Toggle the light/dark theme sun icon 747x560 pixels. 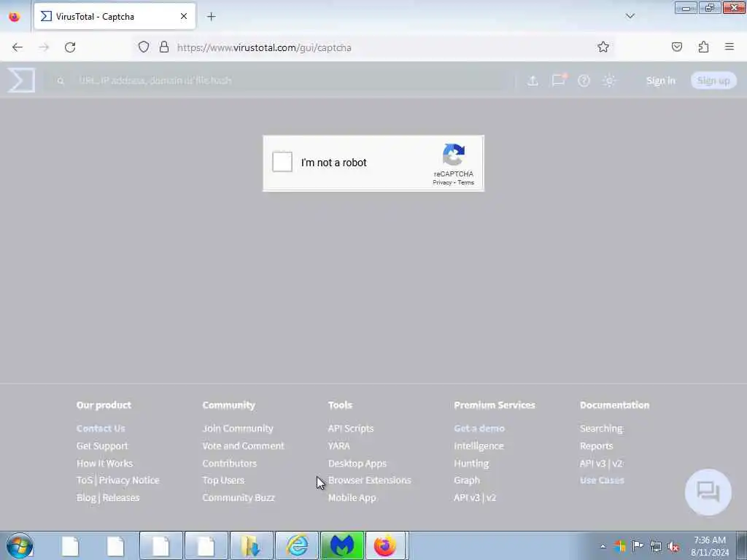coord(609,80)
